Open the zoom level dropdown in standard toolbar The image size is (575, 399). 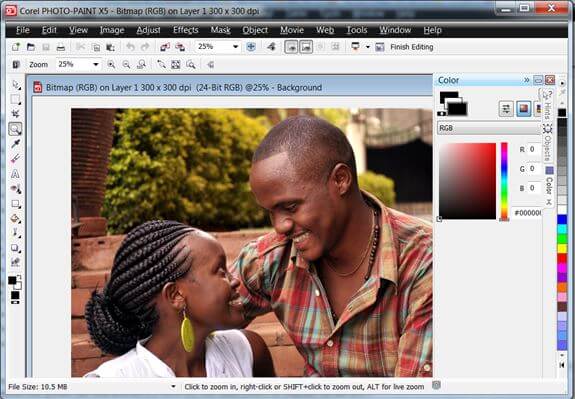point(235,47)
